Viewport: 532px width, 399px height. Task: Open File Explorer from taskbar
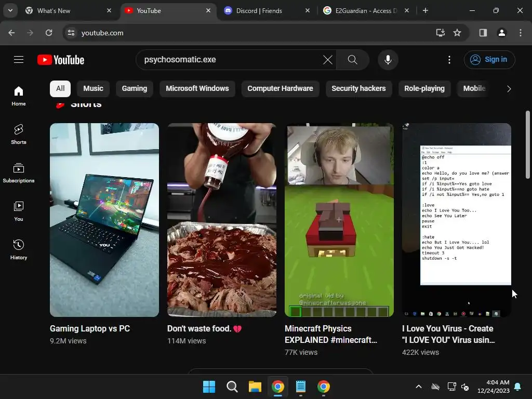point(255,387)
